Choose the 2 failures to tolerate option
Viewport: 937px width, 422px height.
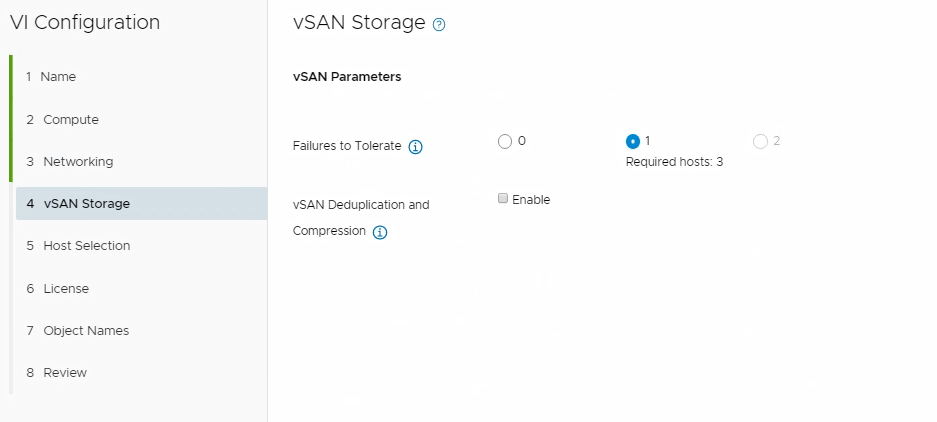pos(760,142)
